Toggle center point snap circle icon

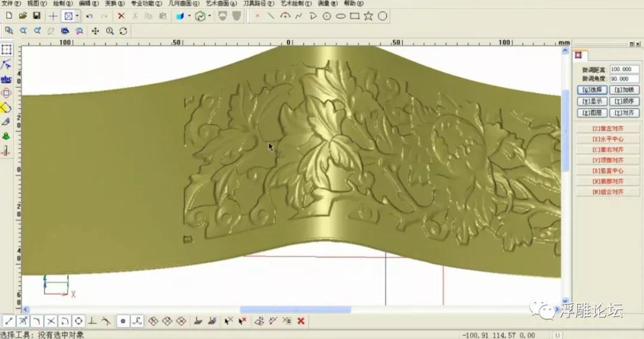79,321
